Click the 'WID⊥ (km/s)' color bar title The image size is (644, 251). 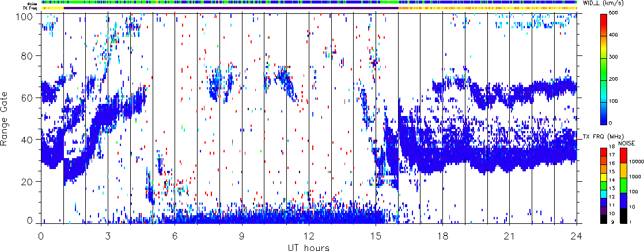click(x=602, y=3)
